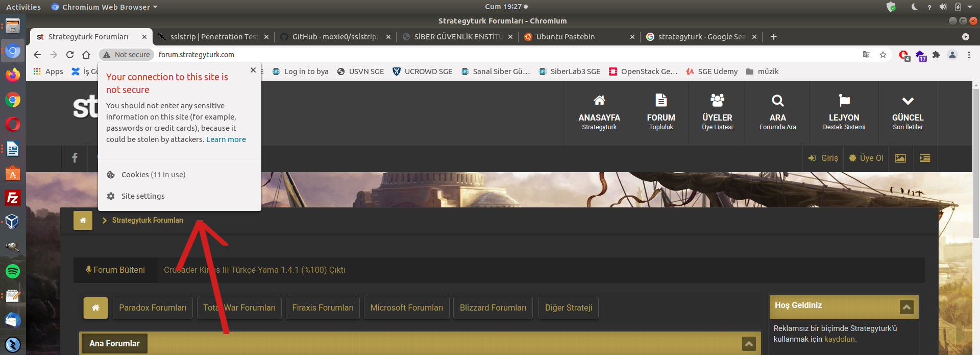This screenshot has width=980, height=355.
Task: Open the ÜYELER member list item
Action: tap(717, 113)
